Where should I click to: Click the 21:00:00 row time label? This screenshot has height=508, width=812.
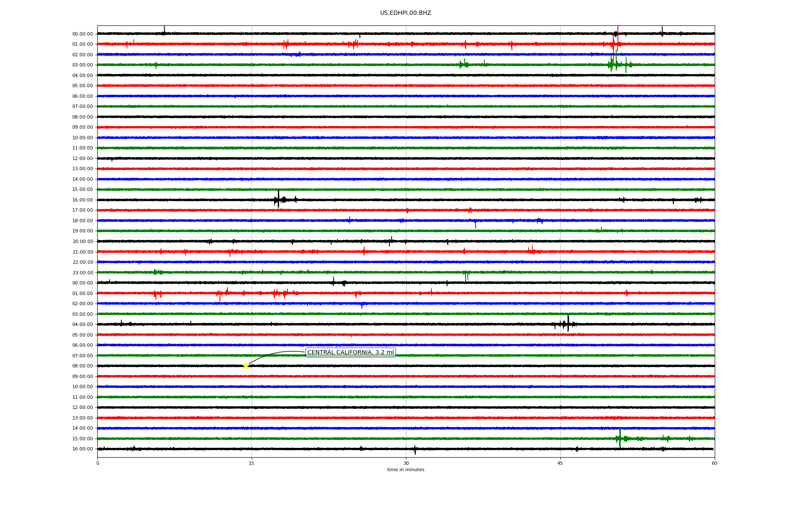pos(82,252)
